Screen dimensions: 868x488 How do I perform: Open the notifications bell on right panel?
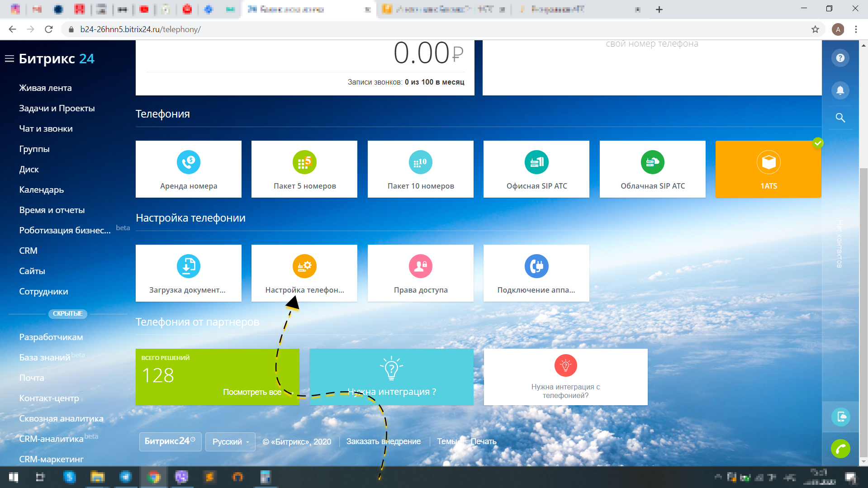click(840, 90)
